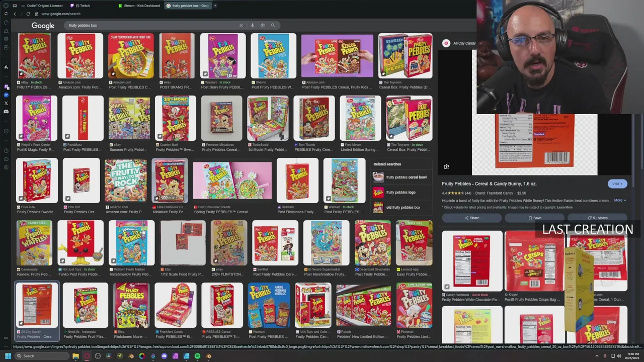The image size is (644, 362).
Task: Open Hallmark Post Flintstones Fruity image
Action: [297, 180]
